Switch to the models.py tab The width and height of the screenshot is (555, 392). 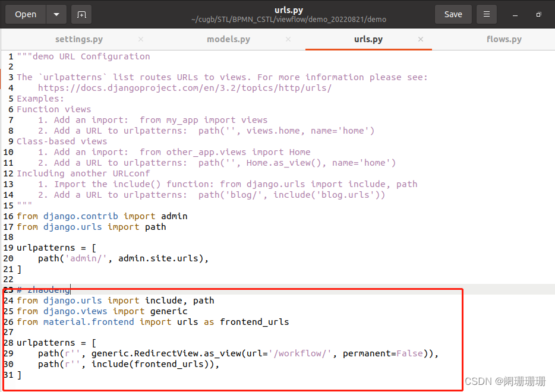point(228,39)
